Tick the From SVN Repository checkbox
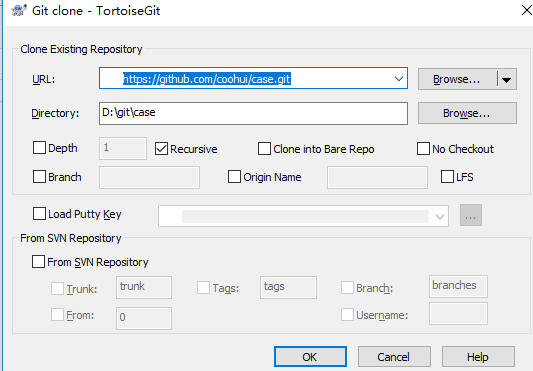 (38, 262)
